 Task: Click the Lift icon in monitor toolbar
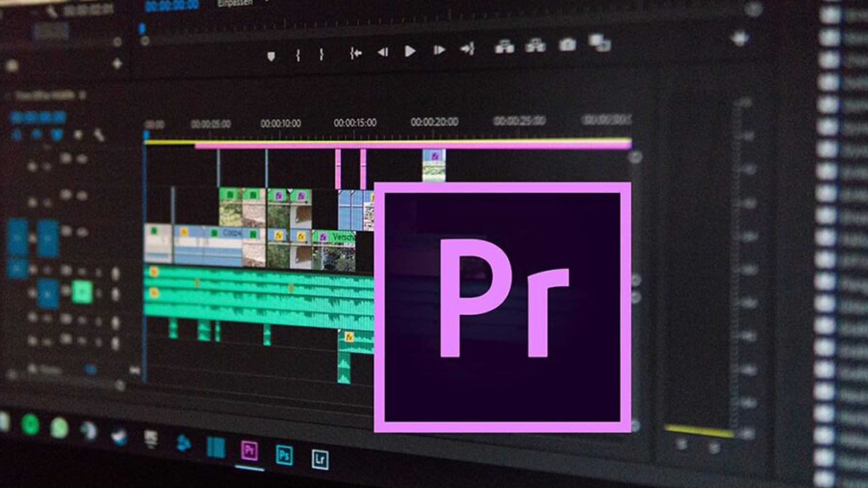(x=504, y=46)
